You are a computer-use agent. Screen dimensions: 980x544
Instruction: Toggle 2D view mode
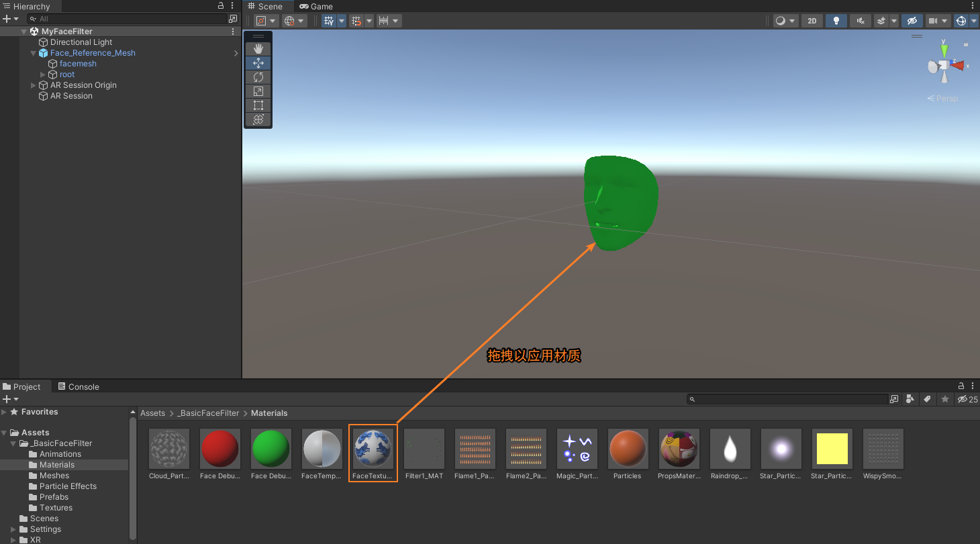pyautogui.click(x=812, y=21)
